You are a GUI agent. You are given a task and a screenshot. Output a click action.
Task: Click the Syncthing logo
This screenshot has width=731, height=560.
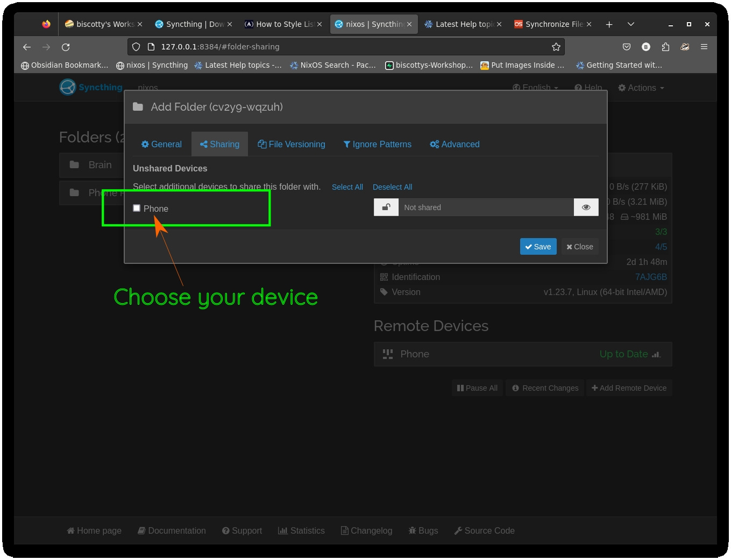tap(91, 87)
